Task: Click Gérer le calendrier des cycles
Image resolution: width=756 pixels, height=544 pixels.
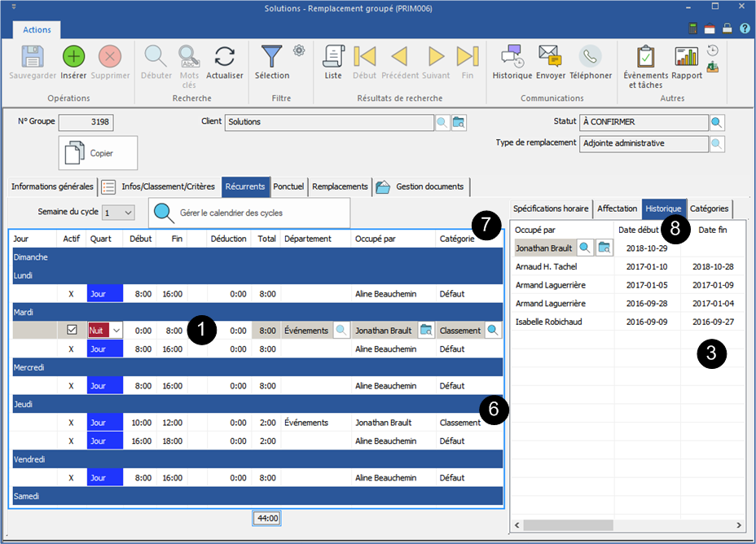Action: (x=249, y=213)
